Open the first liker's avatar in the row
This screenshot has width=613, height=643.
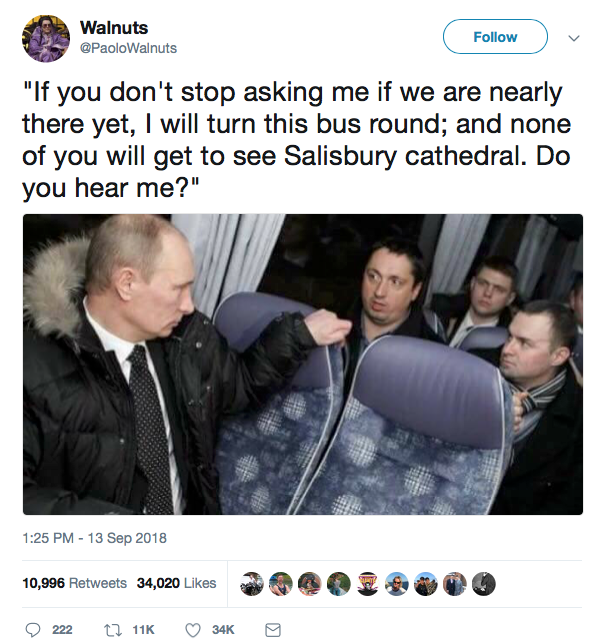click(252, 584)
